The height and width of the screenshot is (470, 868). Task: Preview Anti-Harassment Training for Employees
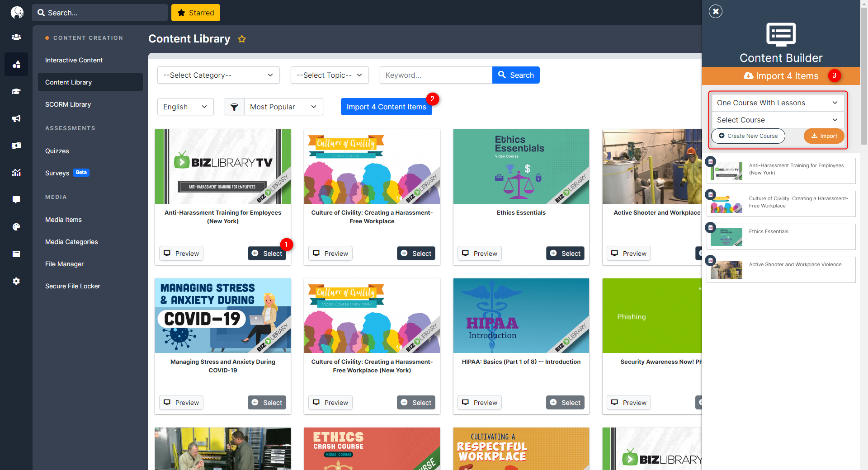click(181, 254)
